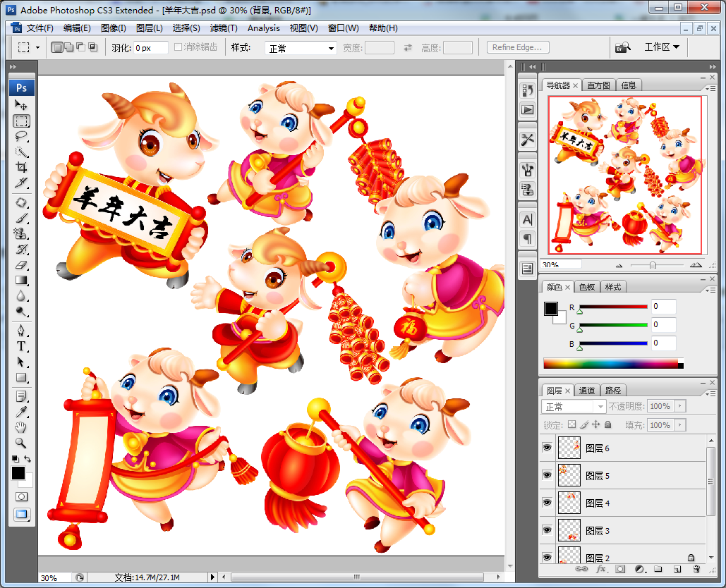This screenshot has width=726, height=588.
Task: Choose subtract from selection mode button
Action: [80, 47]
